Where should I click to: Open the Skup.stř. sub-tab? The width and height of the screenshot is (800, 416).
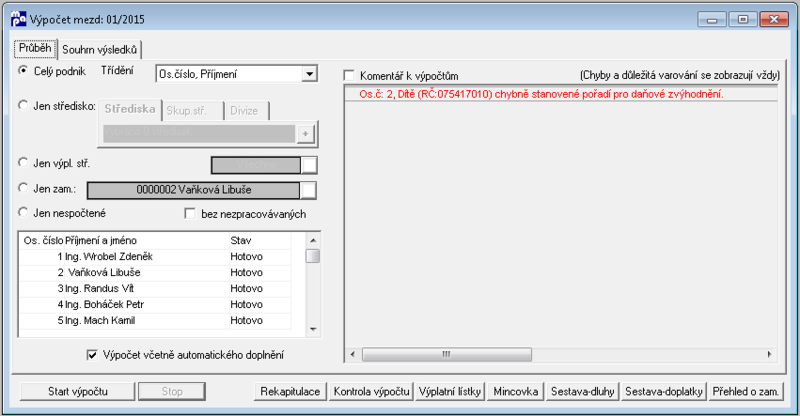pyautogui.click(x=192, y=111)
